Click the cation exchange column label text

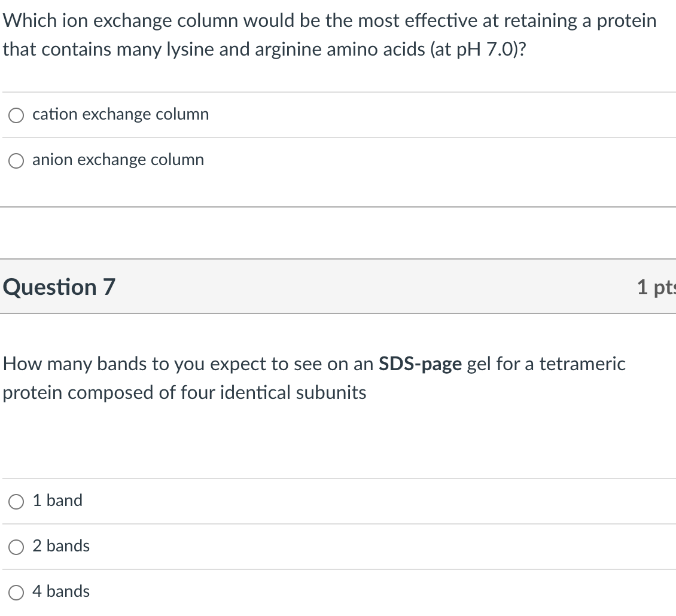tap(120, 114)
